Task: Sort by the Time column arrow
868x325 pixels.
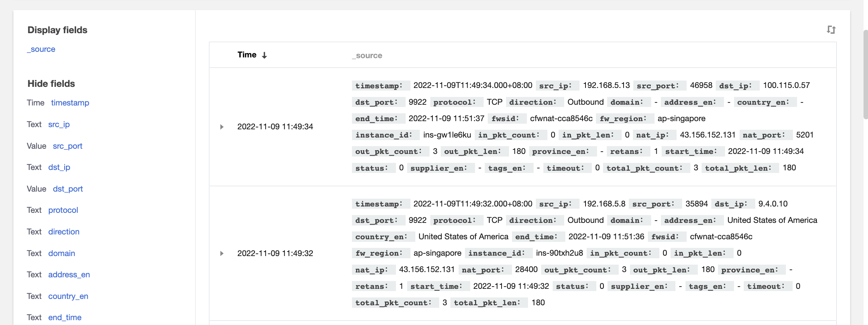Action: 264,56
